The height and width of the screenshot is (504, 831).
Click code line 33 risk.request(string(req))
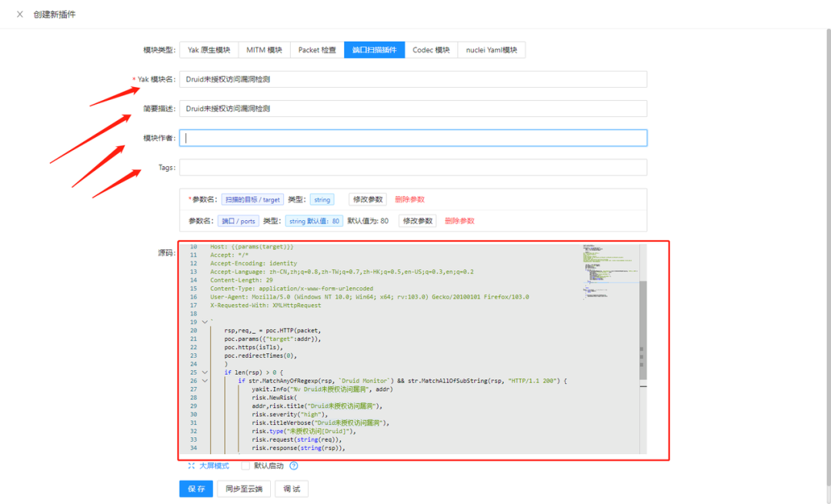tap(297, 440)
